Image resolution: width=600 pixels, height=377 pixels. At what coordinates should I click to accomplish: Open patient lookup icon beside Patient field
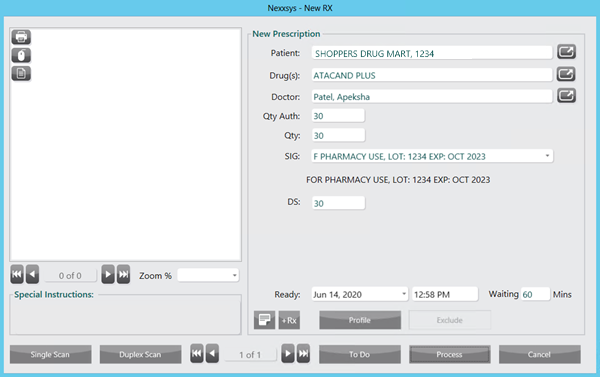(566, 52)
